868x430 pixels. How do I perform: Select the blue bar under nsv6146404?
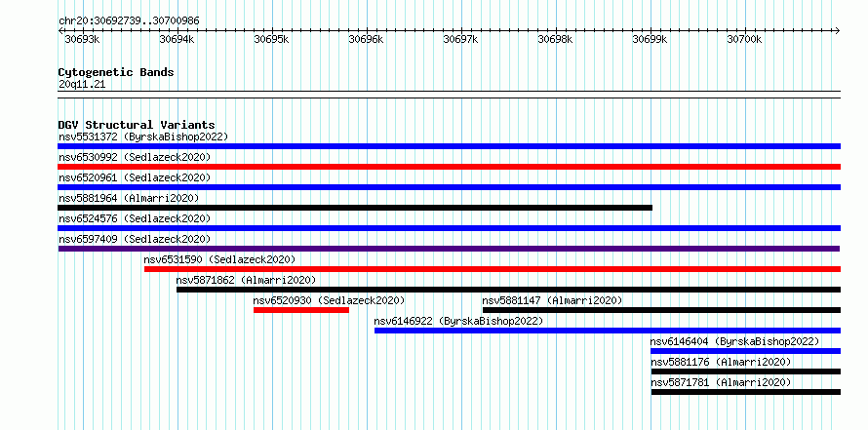click(x=746, y=351)
